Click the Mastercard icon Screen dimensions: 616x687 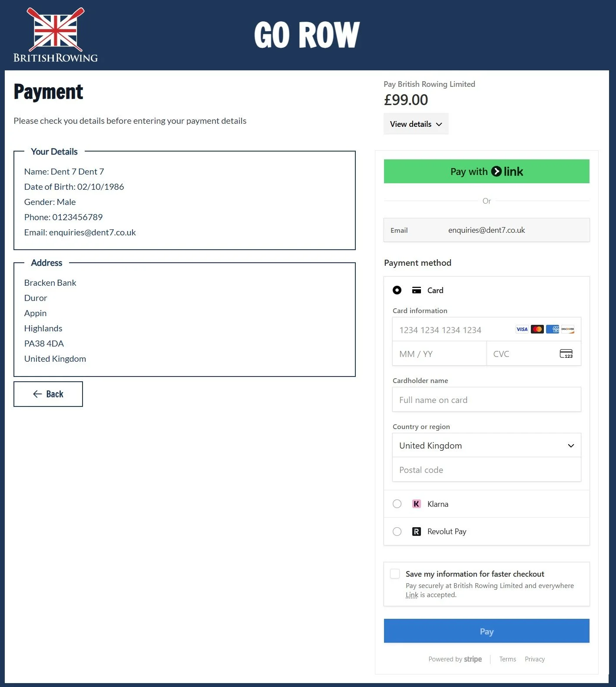click(x=537, y=329)
